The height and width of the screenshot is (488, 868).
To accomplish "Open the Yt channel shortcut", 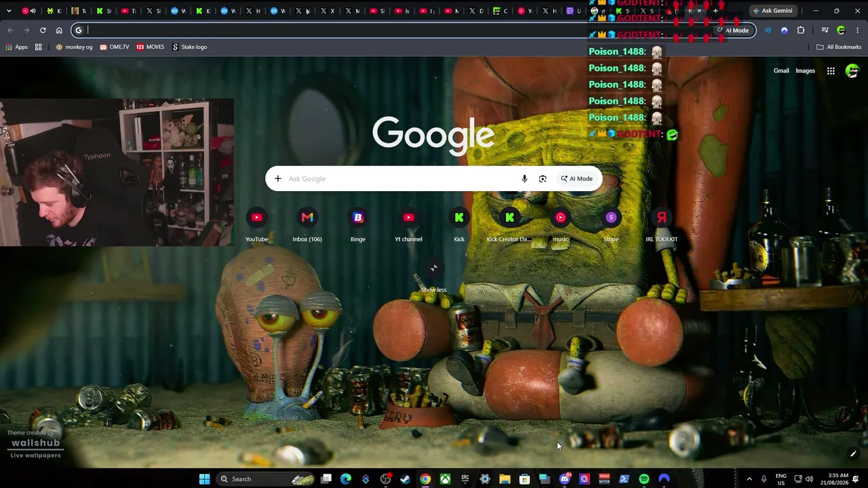I will pyautogui.click(x=408, y=225).
